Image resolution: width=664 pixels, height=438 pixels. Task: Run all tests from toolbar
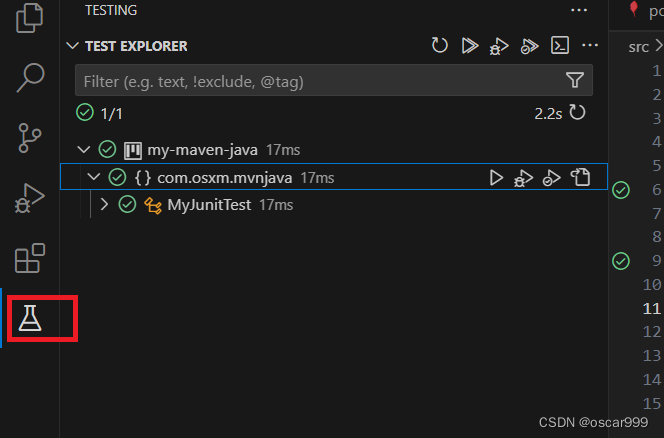(470, 45)
